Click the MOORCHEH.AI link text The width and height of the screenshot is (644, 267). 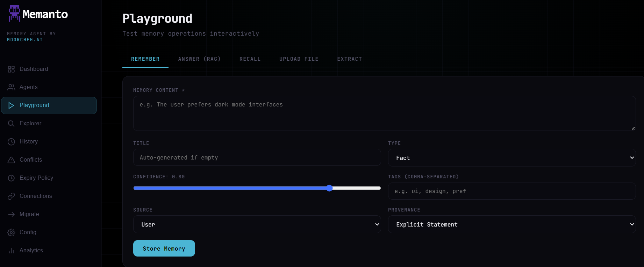click(x=25, y=40)
